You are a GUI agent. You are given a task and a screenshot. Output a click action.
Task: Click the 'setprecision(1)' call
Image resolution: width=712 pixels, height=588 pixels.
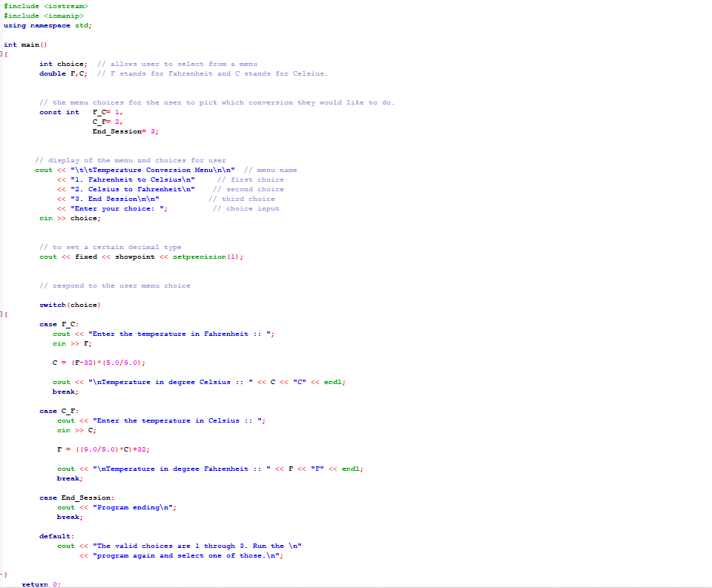[x=205, y=257]
